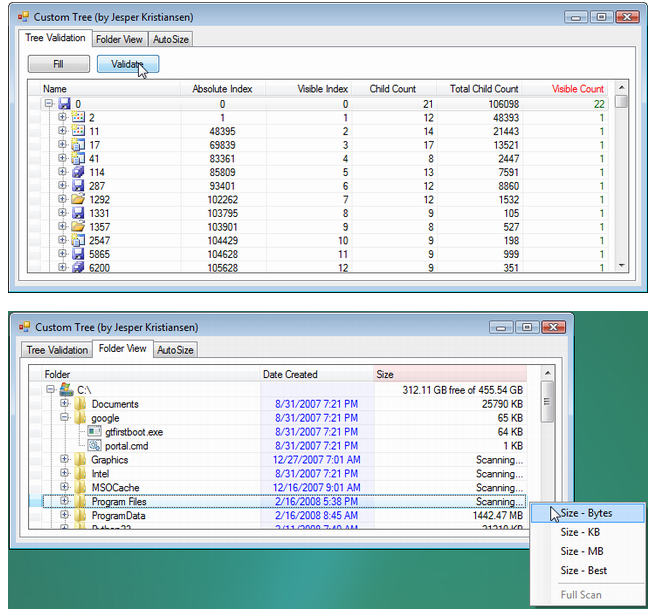
Task: Collapse the root node 0
Action: pos(48,104)
